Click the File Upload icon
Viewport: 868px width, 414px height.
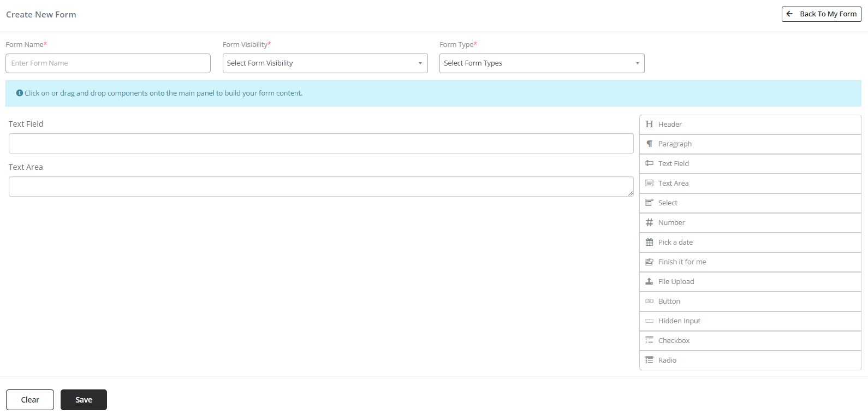coord(649,282)
